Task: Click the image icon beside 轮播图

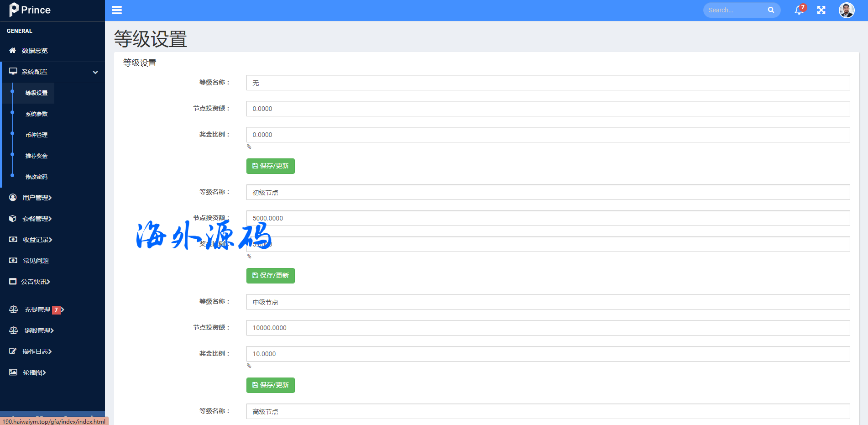Action: pos(13,373)
